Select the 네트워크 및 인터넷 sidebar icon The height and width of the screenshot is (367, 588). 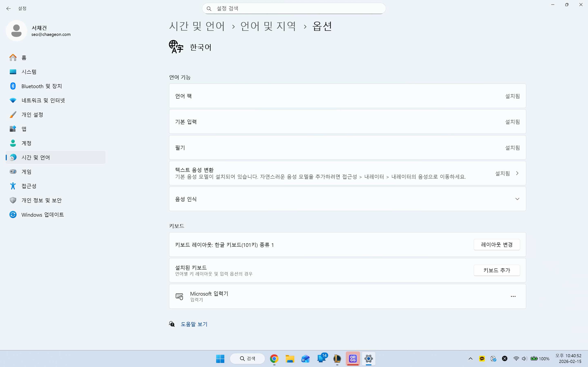pyautogui.click(x=13, y=100)
